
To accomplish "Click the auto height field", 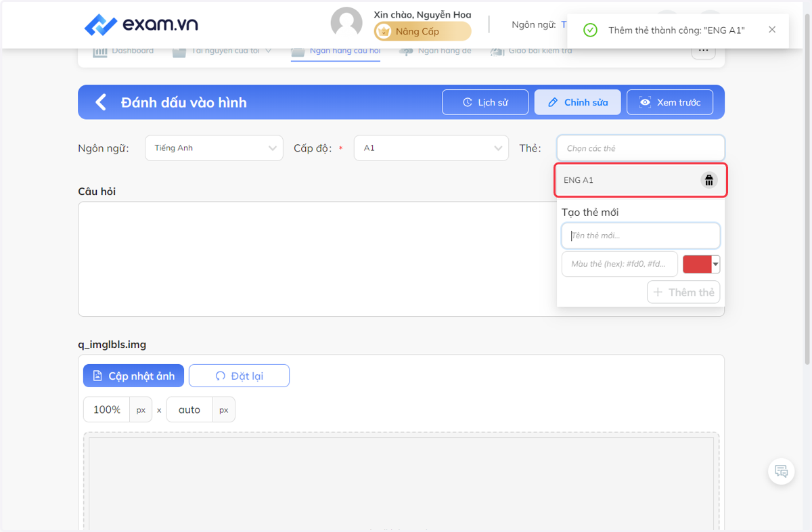I will [189, 409].
